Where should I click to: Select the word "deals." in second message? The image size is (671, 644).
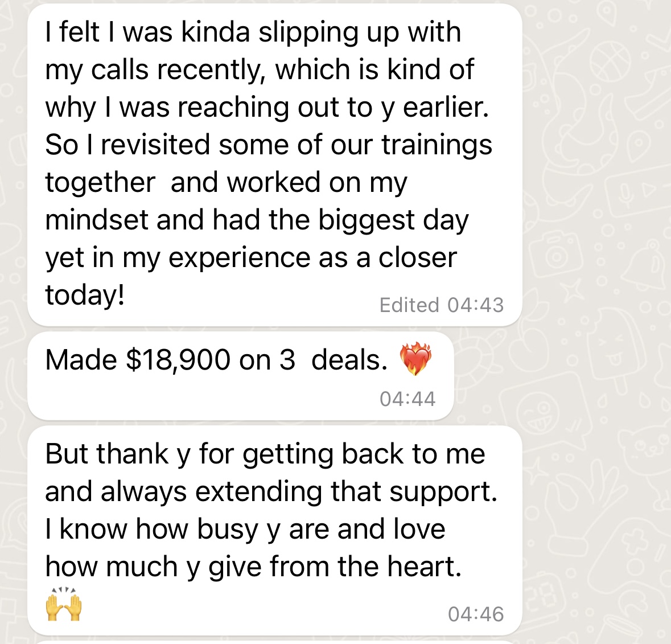349,360
